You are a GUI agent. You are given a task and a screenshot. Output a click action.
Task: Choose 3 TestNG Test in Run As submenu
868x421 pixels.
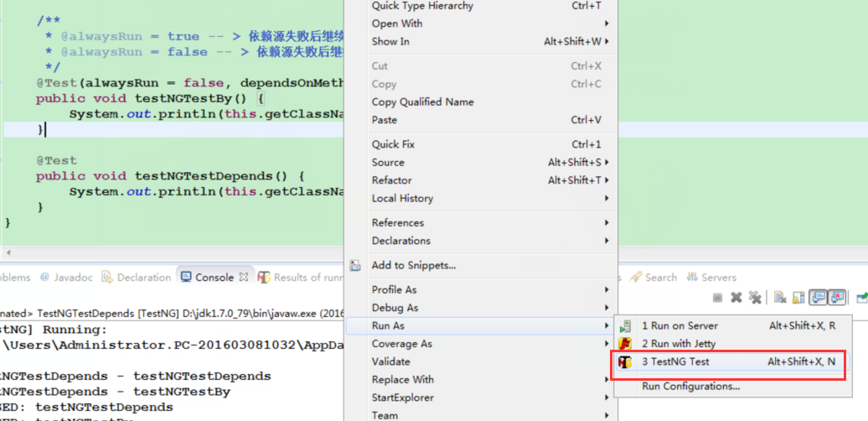pyautogui.click(x=733, y=361)
